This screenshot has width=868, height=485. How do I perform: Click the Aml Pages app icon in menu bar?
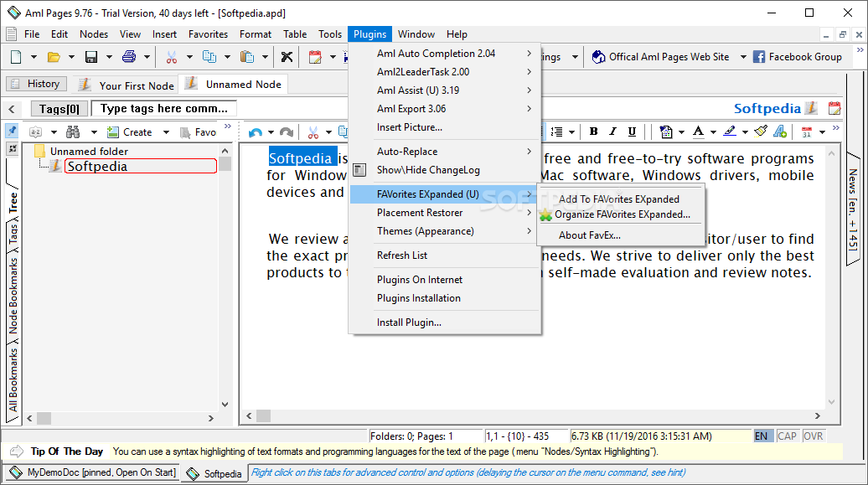(x=11, y=34)
